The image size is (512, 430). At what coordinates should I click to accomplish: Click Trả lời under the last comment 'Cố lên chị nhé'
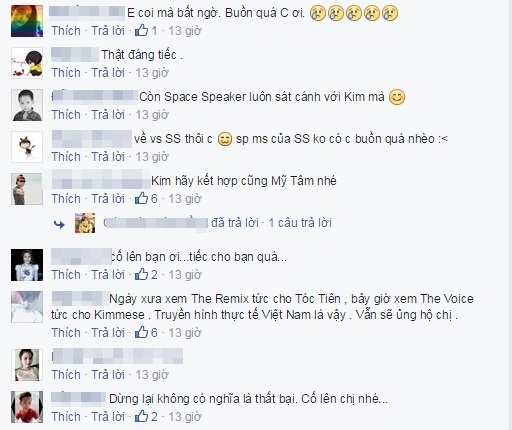point(108,417)
